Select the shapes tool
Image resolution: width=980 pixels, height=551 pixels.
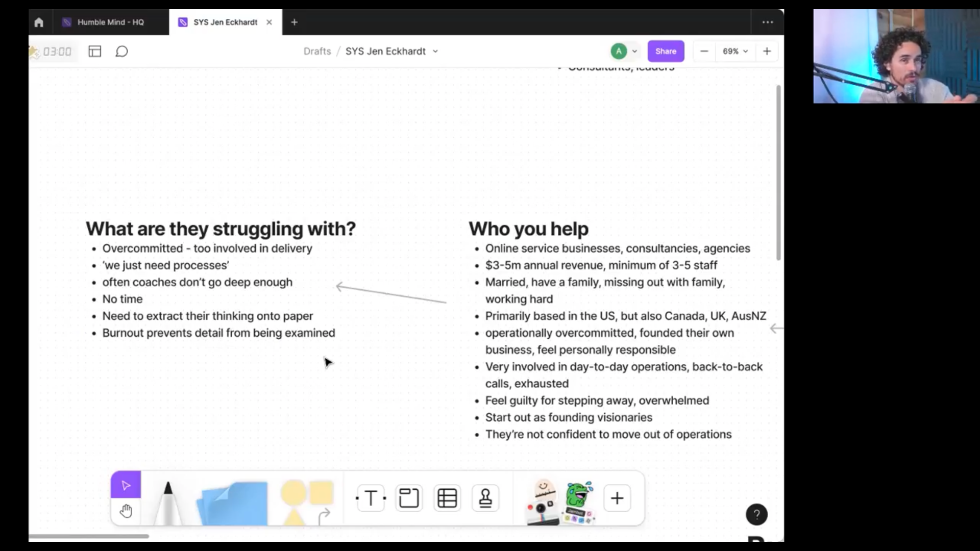[x=305, y=497]
